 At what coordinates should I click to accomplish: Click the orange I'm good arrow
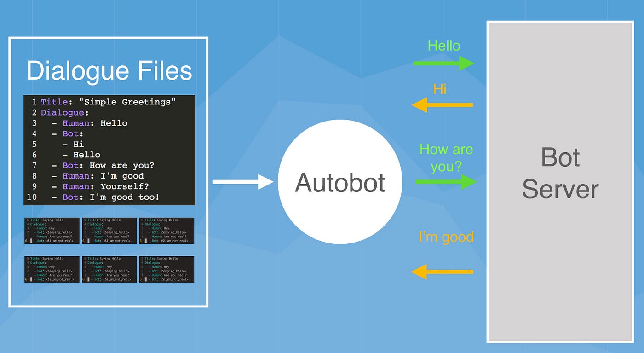[x=442, y=272]
